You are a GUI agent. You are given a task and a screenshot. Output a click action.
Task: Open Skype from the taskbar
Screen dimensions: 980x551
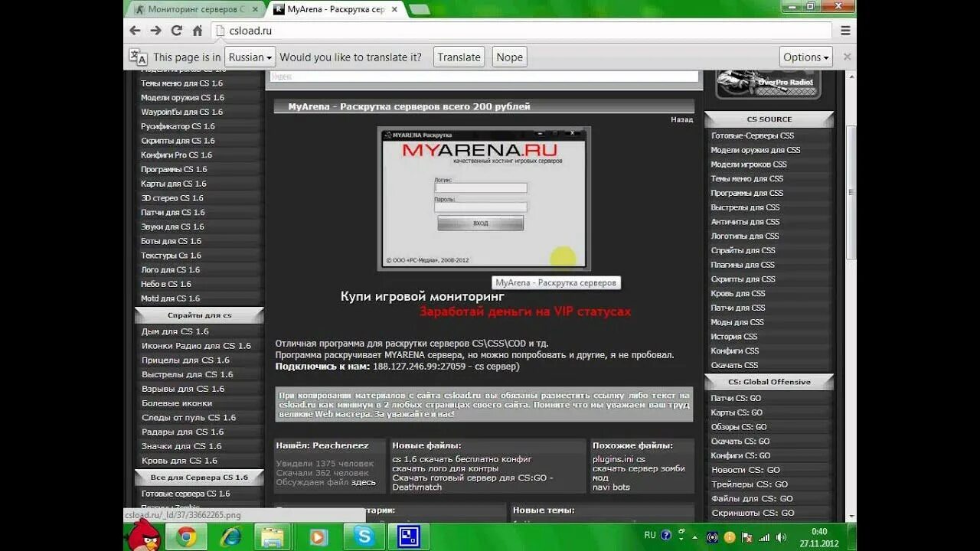(364, 537)
